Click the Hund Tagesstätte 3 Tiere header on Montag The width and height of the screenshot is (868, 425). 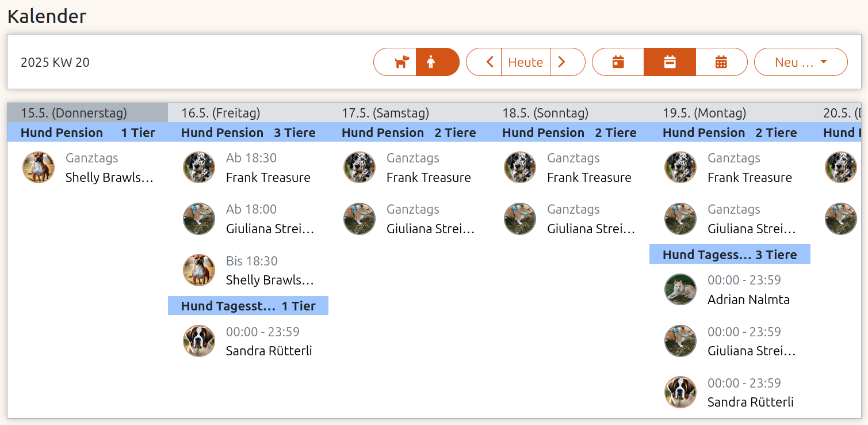729,254
